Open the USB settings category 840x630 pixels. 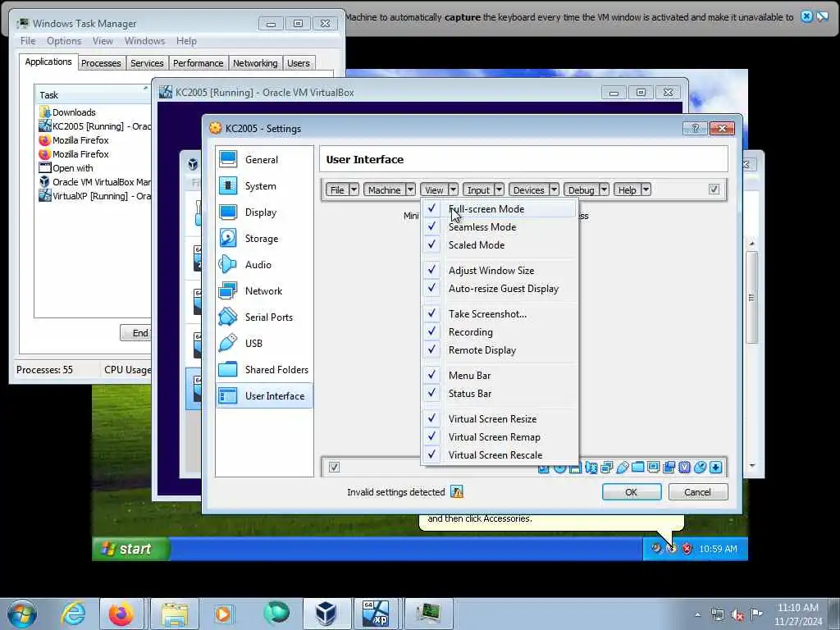pos(265,343)
